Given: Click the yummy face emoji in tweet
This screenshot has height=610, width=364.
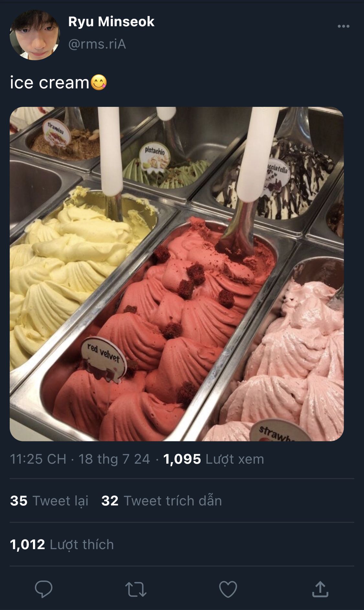Looking at the screenshot, I should point(98,82).
